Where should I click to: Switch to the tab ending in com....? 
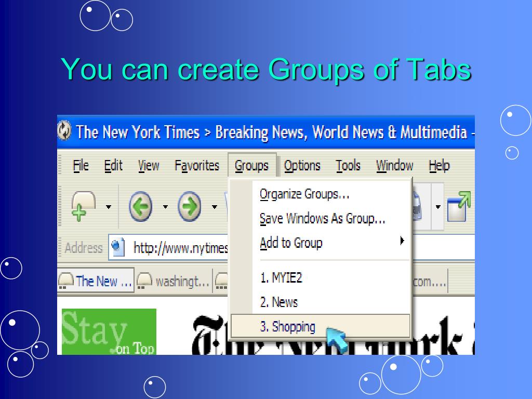430,281
